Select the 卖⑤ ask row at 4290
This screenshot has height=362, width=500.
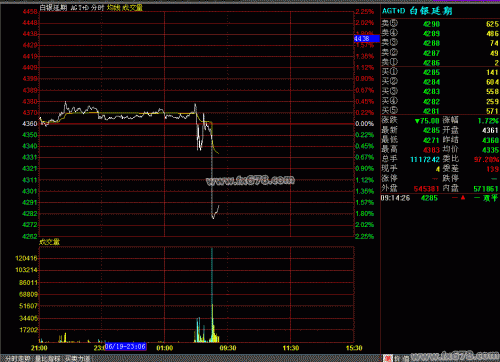point(440,24)
